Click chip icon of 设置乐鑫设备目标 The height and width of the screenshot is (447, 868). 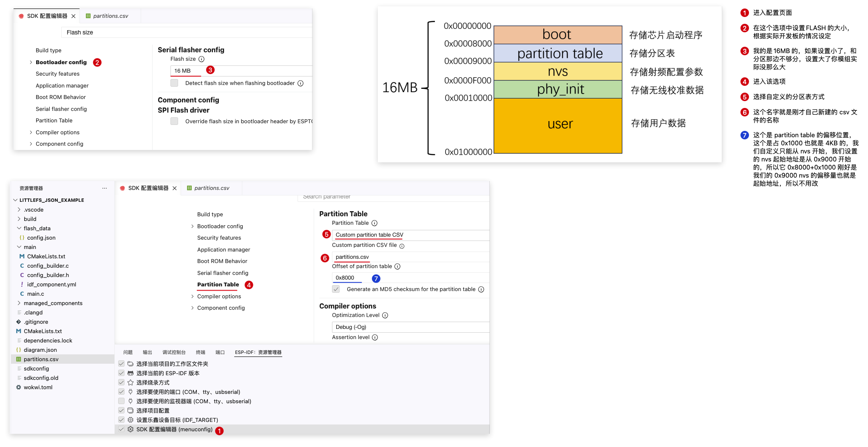[x=130, y=420]
